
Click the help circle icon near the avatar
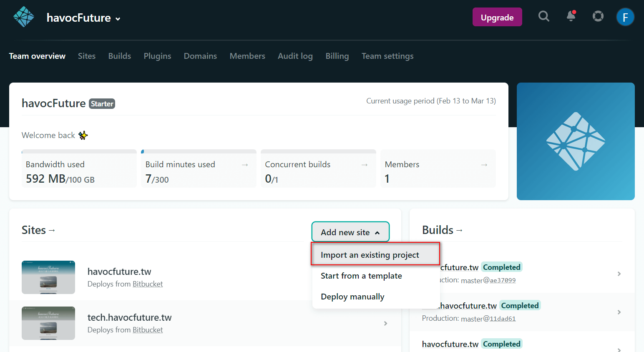pos(598,17)
